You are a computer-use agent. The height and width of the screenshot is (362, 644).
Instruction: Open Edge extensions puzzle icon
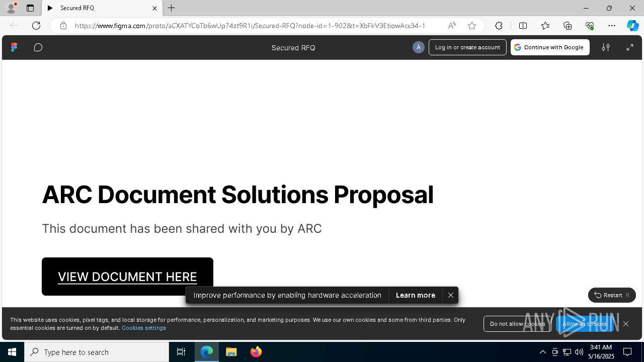(x=499, y=26)
